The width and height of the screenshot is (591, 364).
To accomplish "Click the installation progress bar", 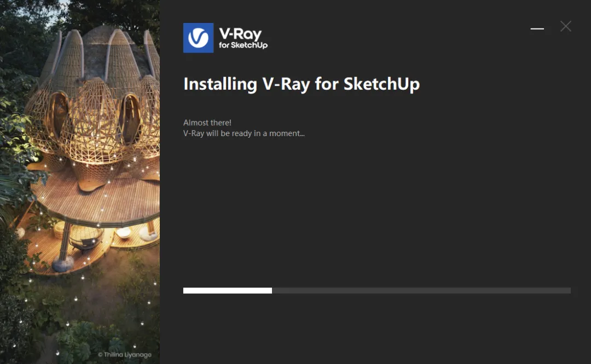I will 378,290.
